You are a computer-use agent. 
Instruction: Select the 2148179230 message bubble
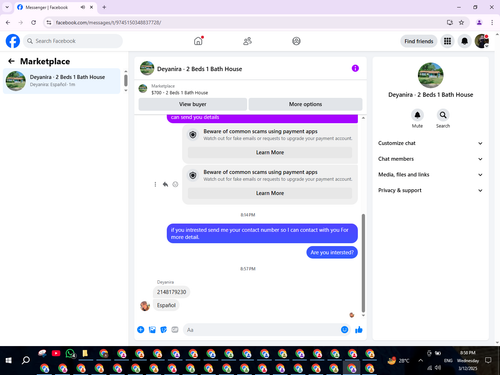172,292
